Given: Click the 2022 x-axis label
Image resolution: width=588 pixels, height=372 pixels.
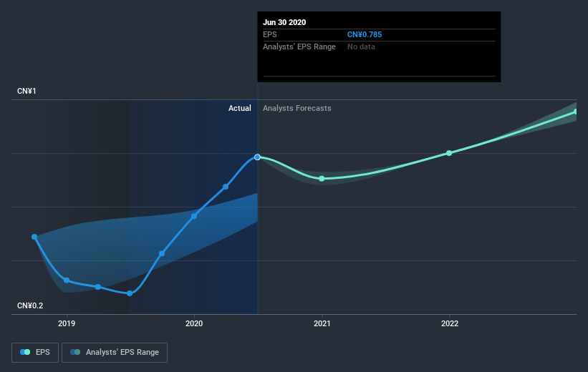Looking at the screenshot, I should [450, 323].
